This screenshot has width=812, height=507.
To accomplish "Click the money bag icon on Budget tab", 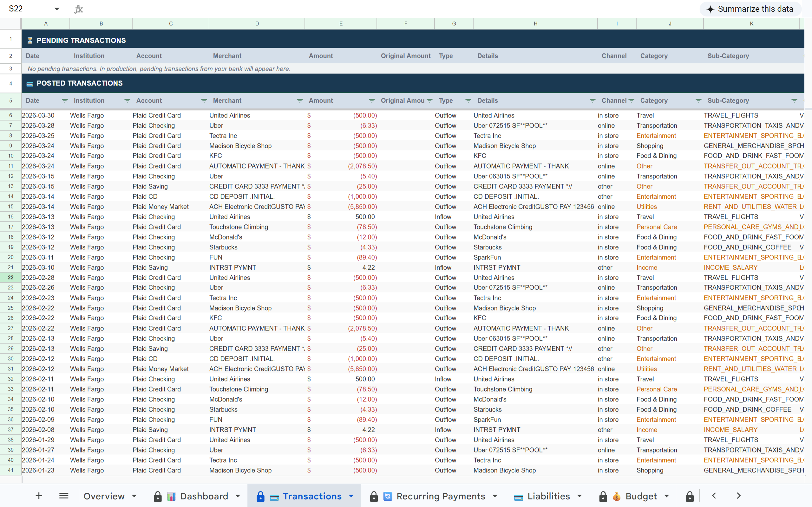I will [617, 496].
